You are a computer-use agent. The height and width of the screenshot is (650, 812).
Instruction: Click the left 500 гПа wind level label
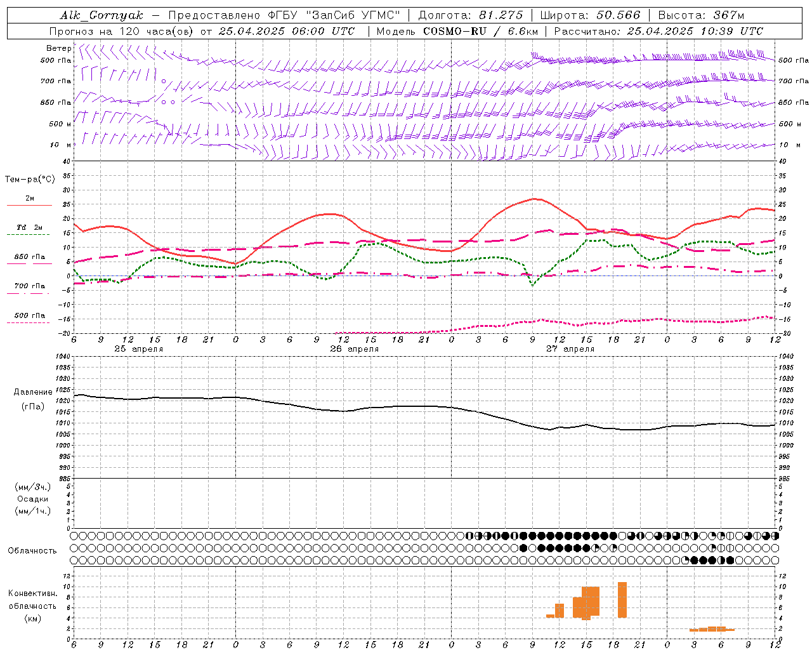pos(56,61)
